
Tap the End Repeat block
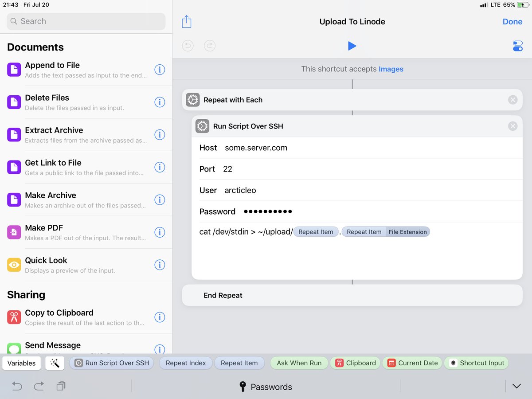point(352,295)
